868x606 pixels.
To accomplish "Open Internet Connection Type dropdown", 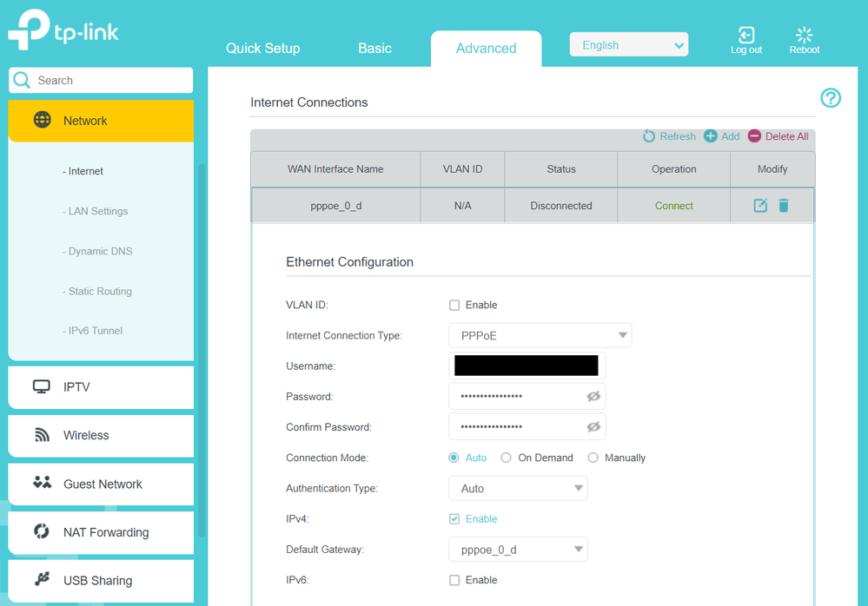I will click(540, 336).
